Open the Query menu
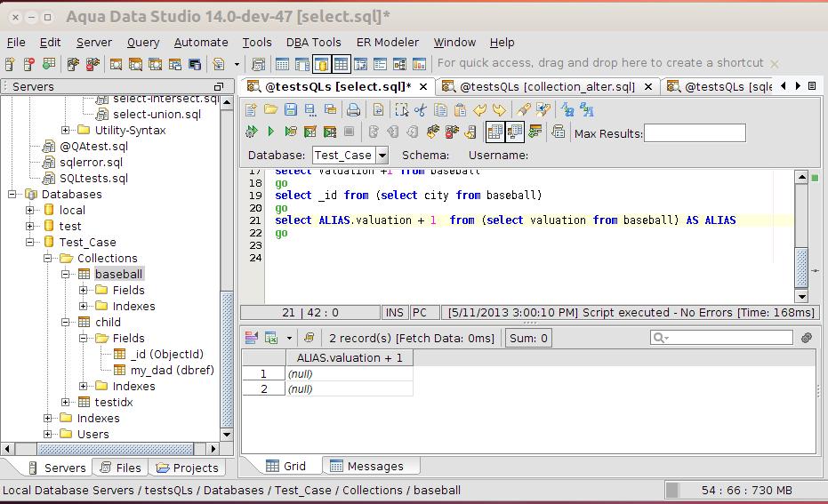The image size is (828, 504). pos(143,42)
